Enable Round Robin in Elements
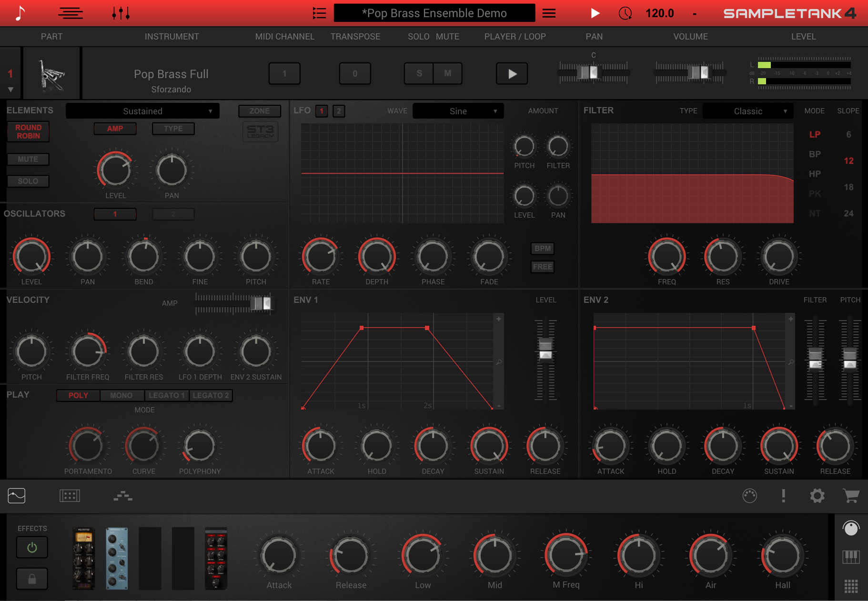This screenshot has height=601, width=868. (28, 131)
